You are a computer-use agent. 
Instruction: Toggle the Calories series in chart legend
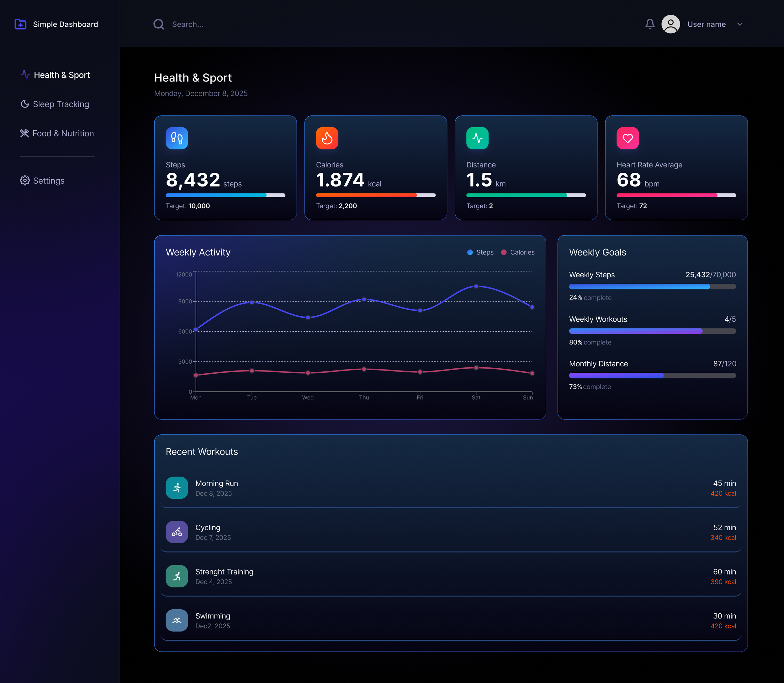(x=517, y=252)
